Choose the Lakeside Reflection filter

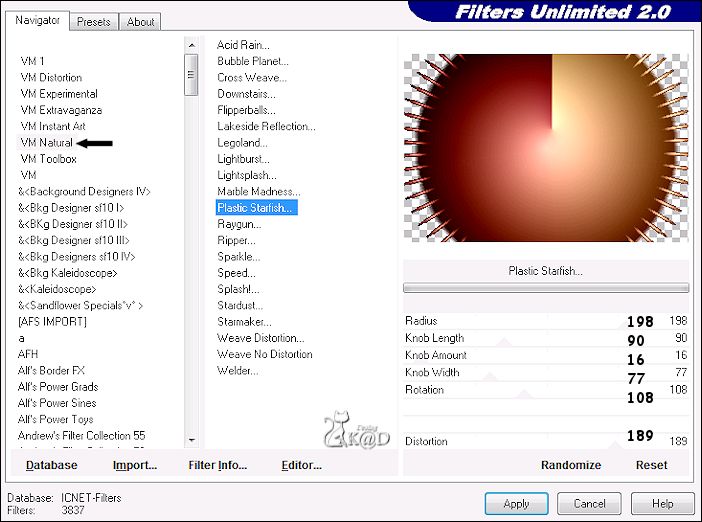[x=266, y=126]
